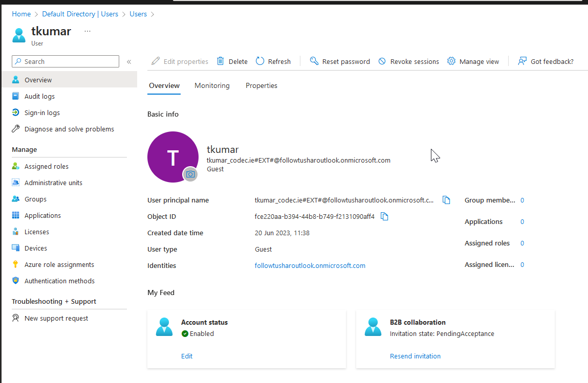Revoke active sessions for tkumar
The width and height of the screenshot is (588, 383).
[409, 61]
